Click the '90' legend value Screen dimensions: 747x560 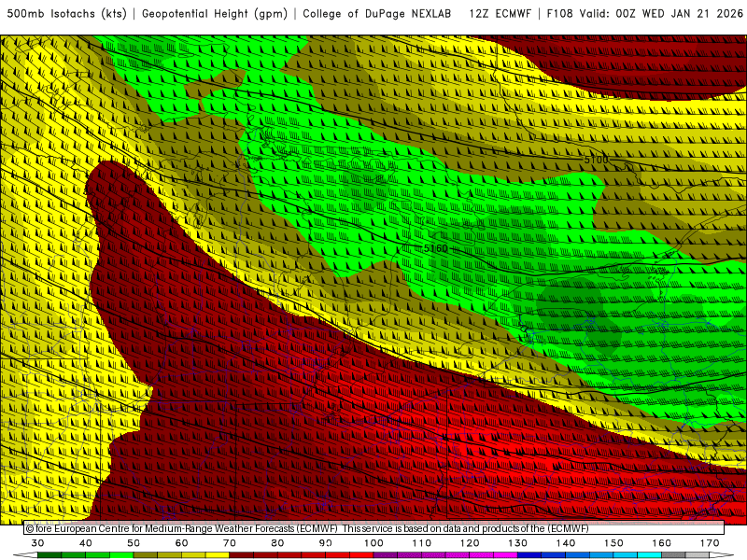coord(326,543)
